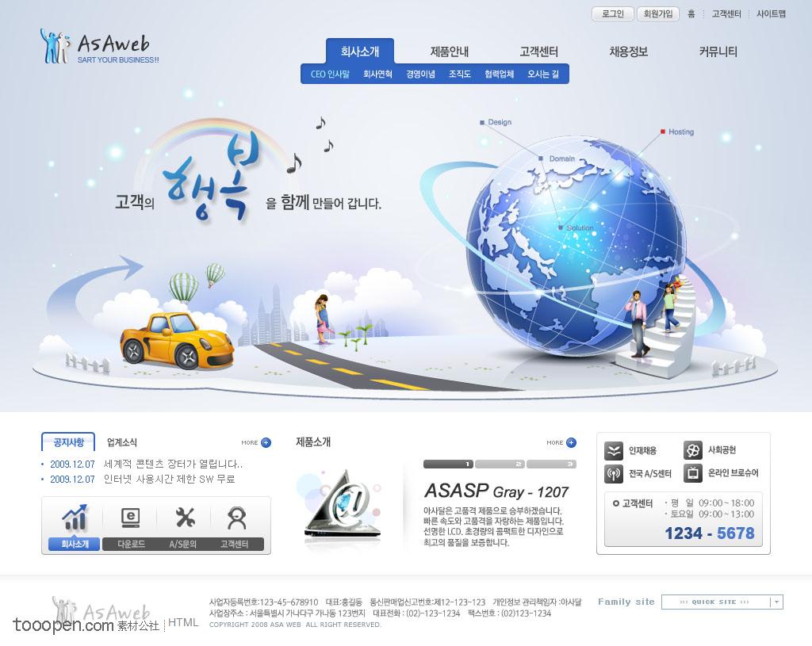Open the 회사소개 main menu tab
The image size is (812, 646).
[360, 52]
